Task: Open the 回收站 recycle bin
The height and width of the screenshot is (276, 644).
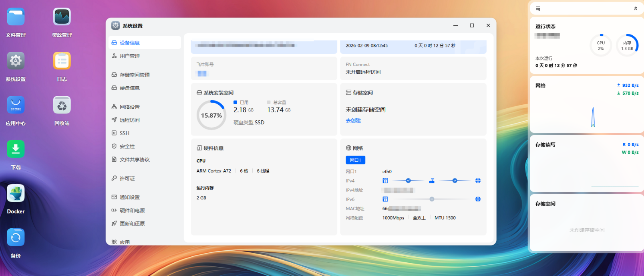Action: (62, 106)
